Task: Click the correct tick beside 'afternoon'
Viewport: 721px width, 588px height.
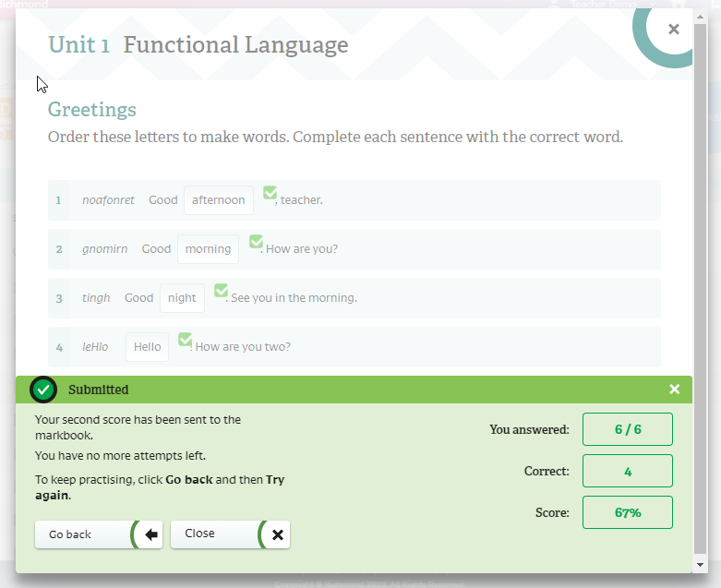Action: click(x=270, y=192)
